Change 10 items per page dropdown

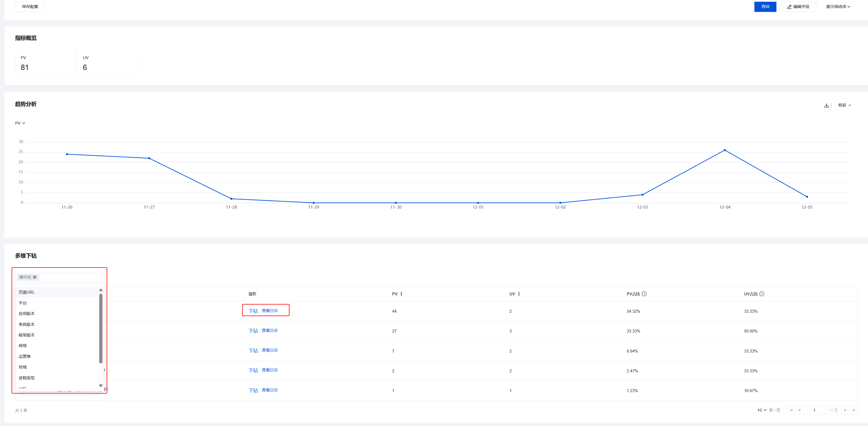[x=762, y=410]
